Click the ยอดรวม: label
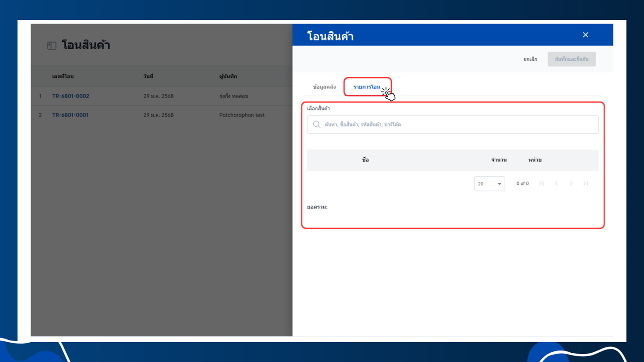The width and height of the screenshot is (644, 362). (317, 207)
